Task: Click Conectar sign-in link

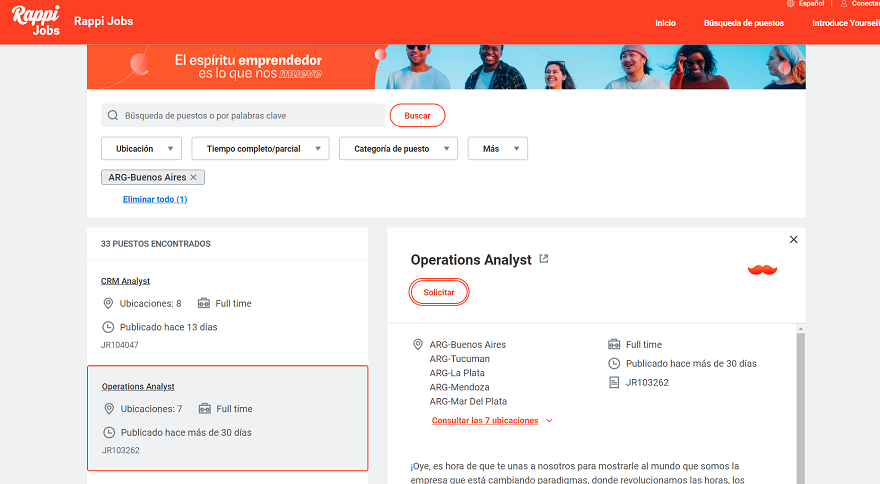Action: click(865, 3)
